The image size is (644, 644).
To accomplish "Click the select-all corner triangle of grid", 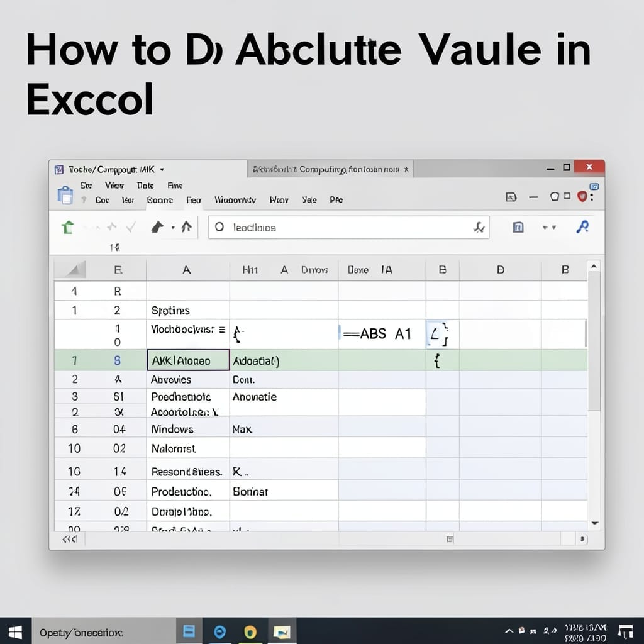I will point(74,270).
